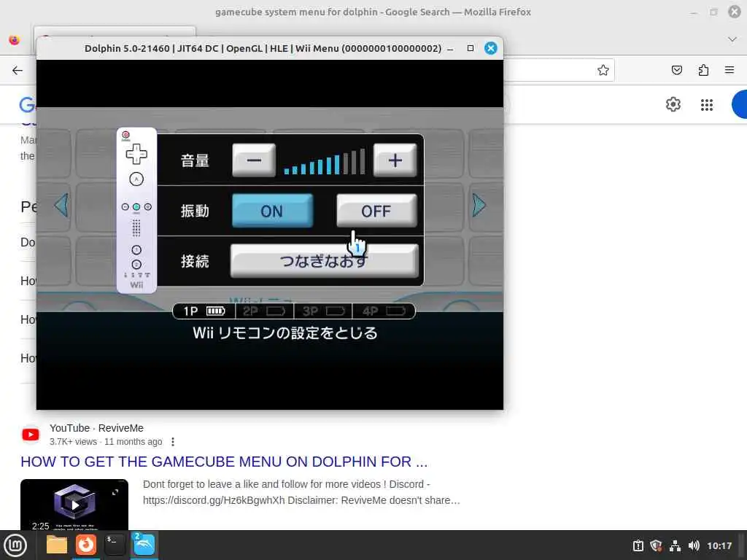747x560 pixels.
Task: Maximize the Dolphin emulator window
Action: (471, 48)
